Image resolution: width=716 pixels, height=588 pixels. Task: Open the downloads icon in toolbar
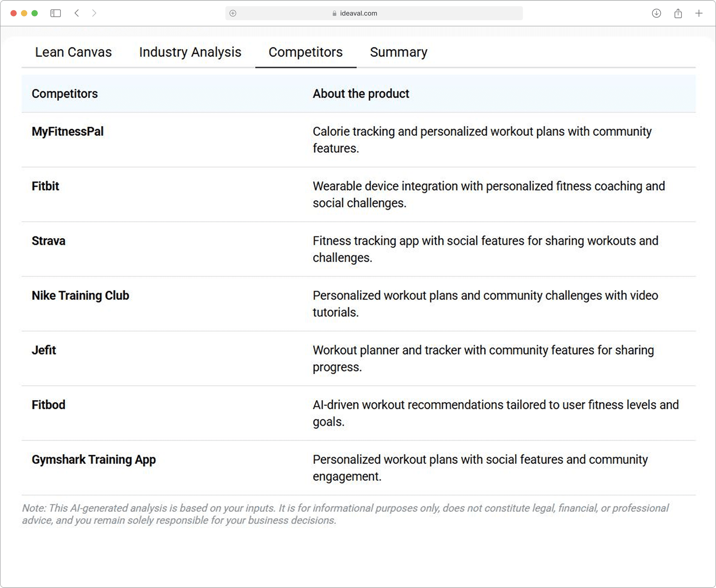click(x=656, y=13)
